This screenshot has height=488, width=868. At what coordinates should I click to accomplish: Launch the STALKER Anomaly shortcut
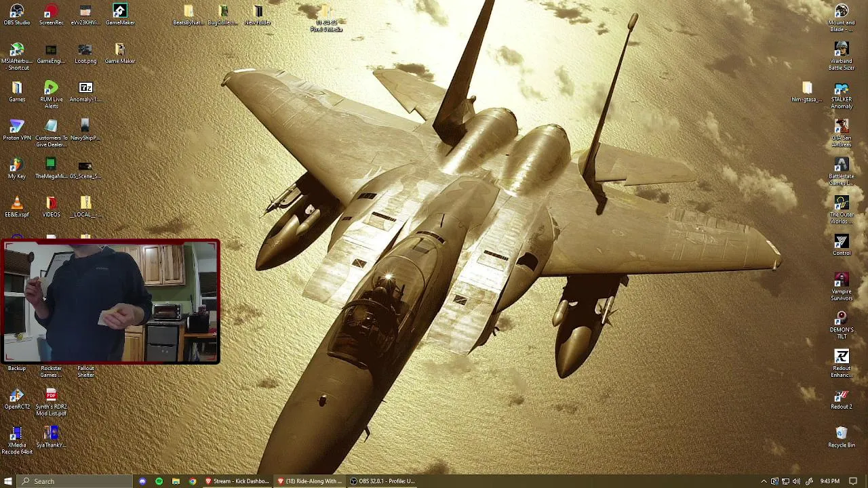pos(842,96)
